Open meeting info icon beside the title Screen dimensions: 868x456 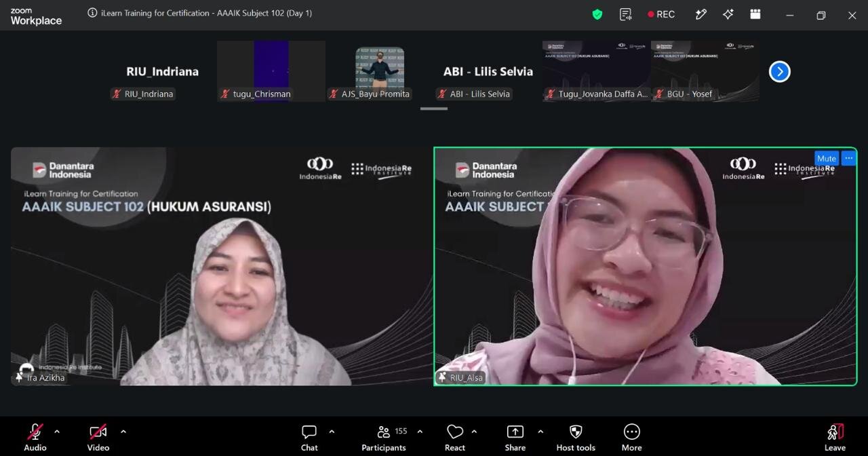92,13
